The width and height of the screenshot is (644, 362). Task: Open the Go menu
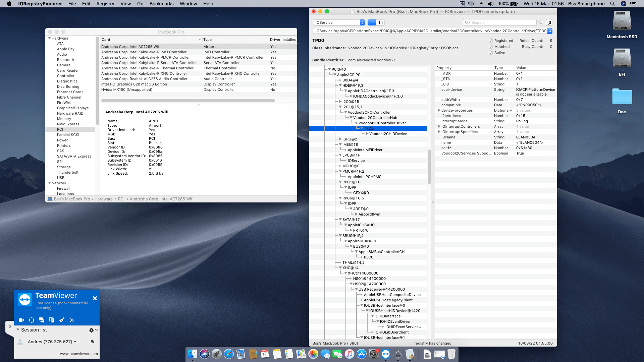[x=140, y=4]
